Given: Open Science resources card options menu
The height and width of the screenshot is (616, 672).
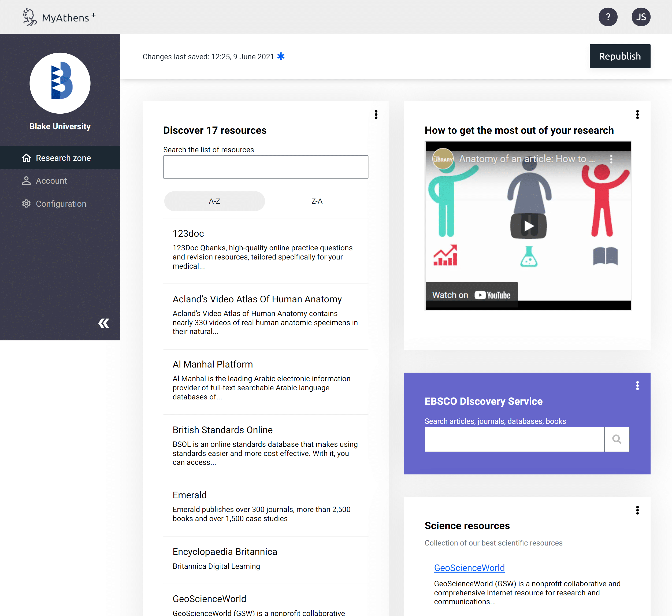Looking at the screenshot, I should point(637,510).
